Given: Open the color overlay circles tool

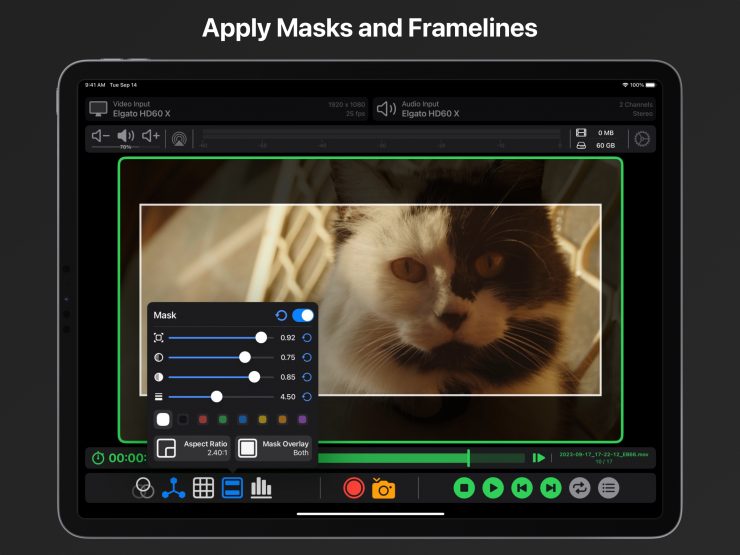Looking at the screenshot, I should tap(144, 488).
